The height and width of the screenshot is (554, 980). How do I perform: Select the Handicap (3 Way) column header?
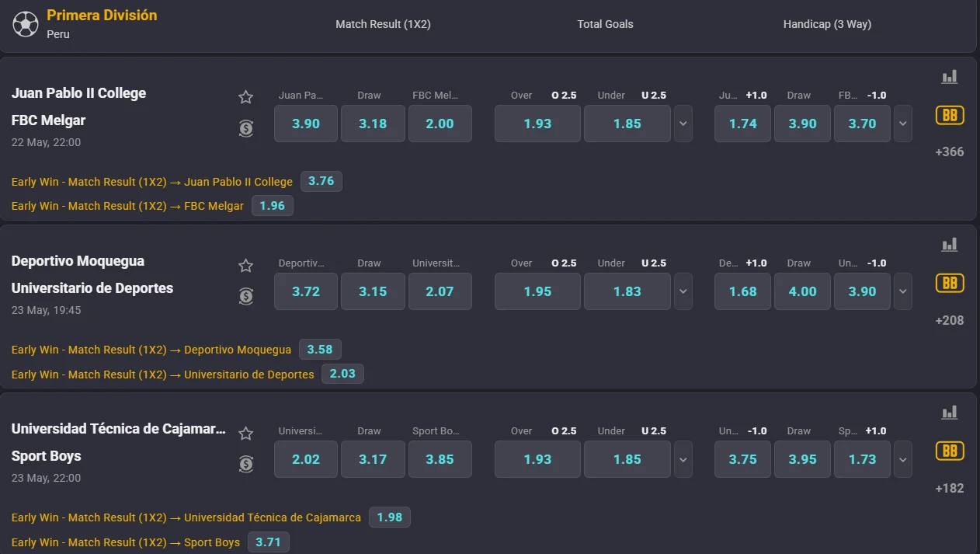(x=827, y=24)
